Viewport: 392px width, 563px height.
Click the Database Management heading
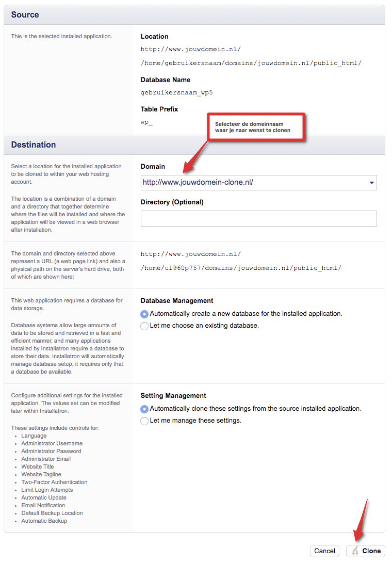coord(177,301)
